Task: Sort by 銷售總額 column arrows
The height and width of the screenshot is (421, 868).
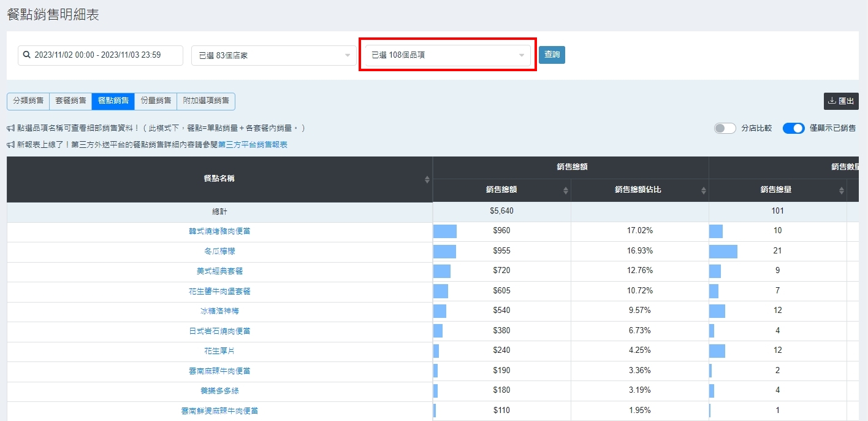Action: point(565,190)
